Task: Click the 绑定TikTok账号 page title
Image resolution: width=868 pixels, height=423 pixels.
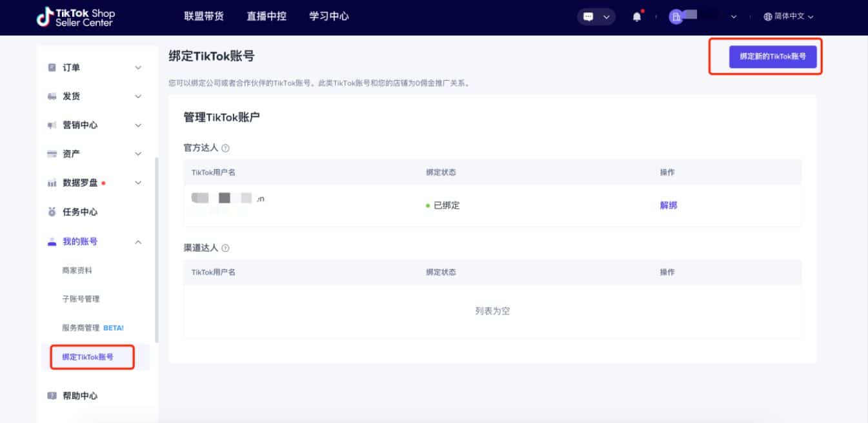Action: [211, 56]
